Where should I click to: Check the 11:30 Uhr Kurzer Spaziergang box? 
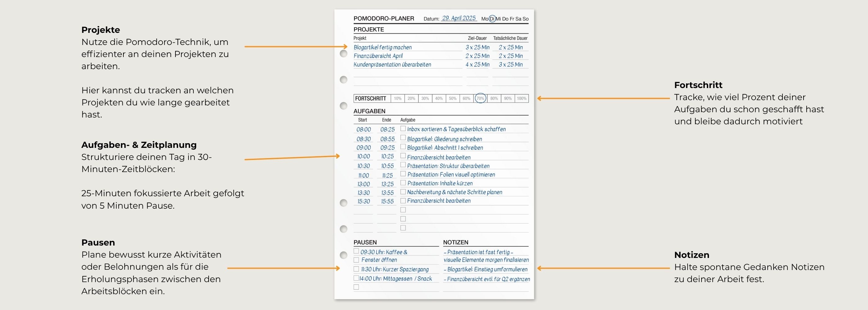click(x=356, y=269)
